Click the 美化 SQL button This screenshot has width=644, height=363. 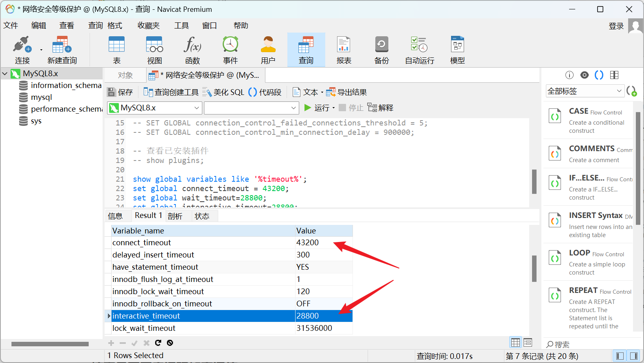tap(223, 92)
